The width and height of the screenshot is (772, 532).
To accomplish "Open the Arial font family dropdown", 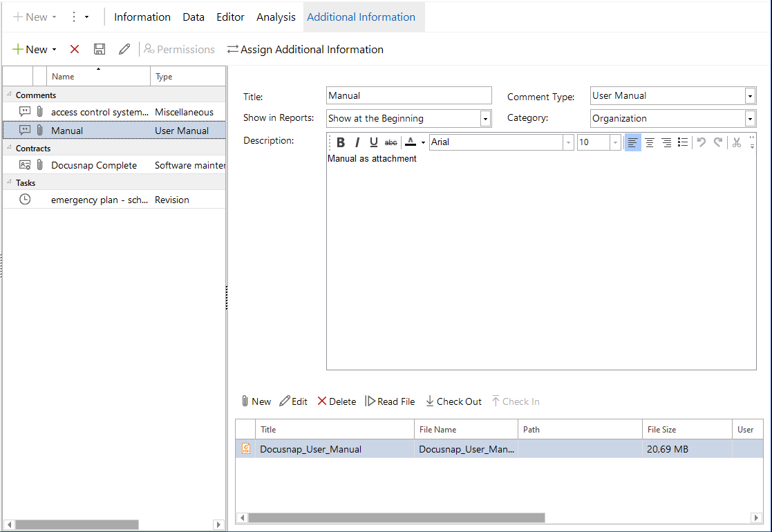I will click(568, 142).
